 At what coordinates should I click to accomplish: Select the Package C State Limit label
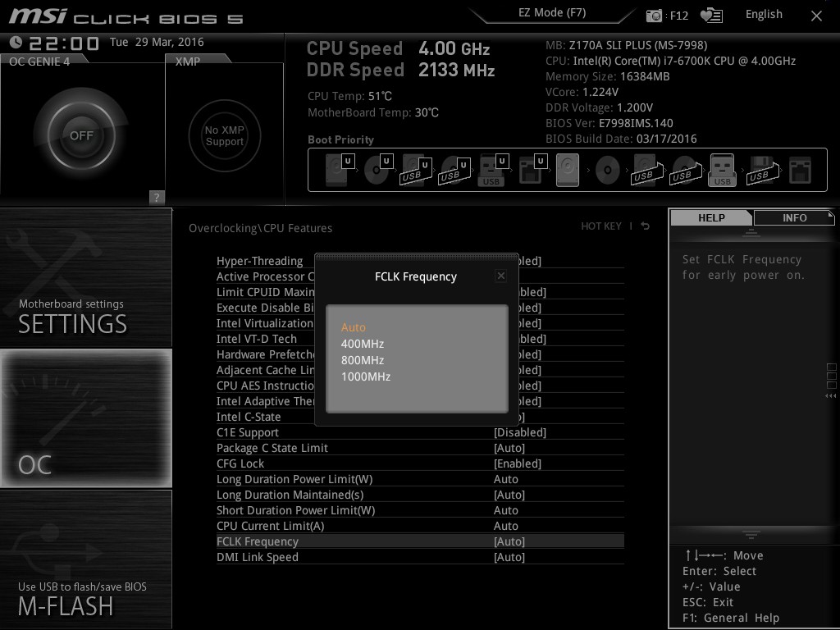point(272,448)
